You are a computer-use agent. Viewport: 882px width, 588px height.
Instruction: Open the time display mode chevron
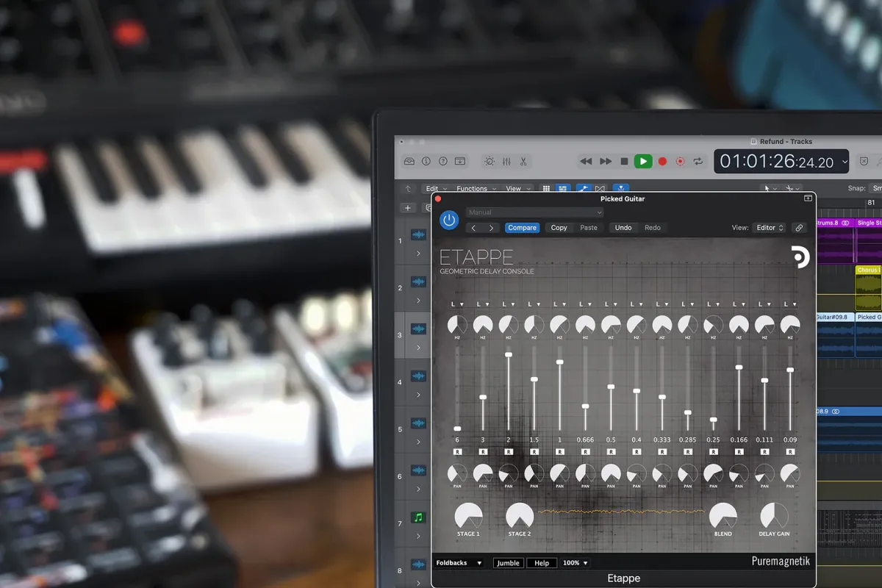coord(845,162)
